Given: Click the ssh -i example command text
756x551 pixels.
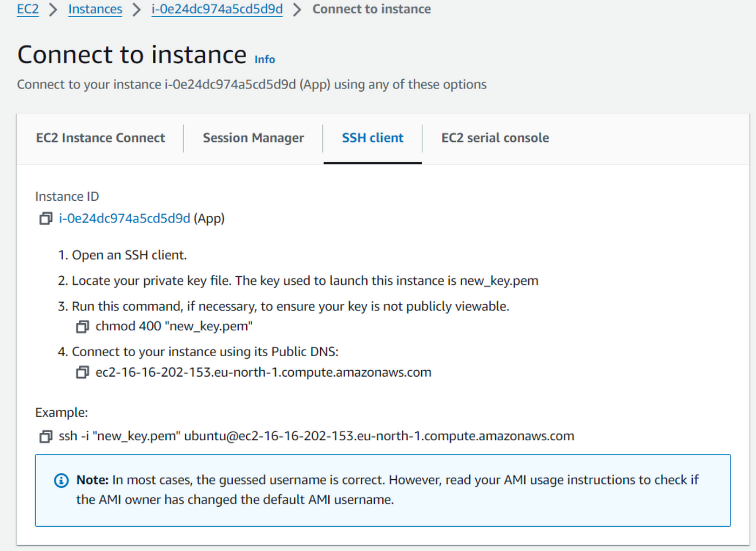Looking at the screenshot, I should [x=316, y=436].
